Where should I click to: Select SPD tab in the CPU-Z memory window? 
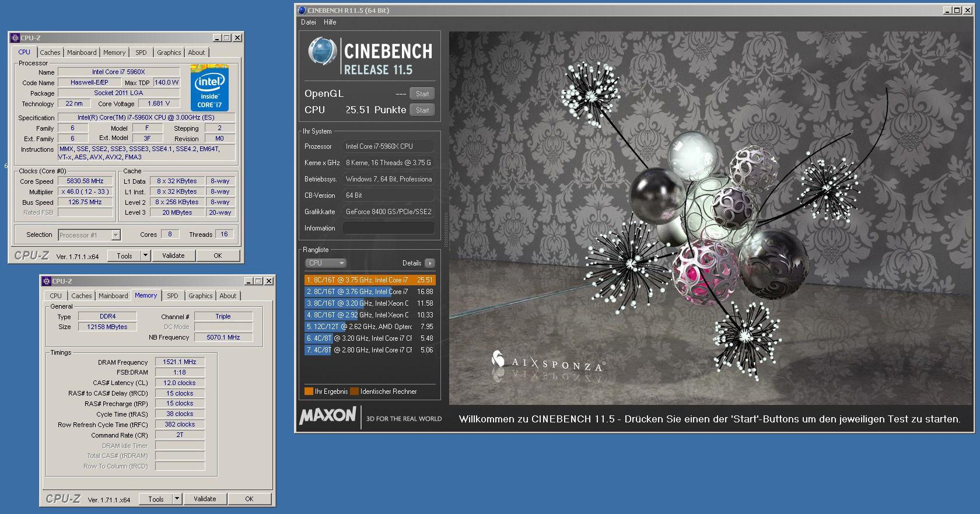pyautogui.click(x=173, y=296)
